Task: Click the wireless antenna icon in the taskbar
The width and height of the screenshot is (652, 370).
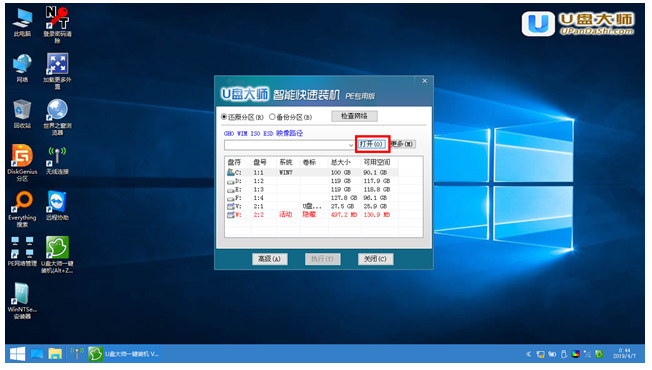Action: pos(77,354)
